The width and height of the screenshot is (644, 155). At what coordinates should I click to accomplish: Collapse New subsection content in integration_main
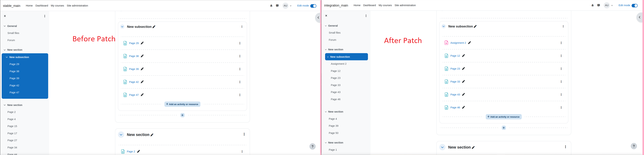click(x=443, y=26)
